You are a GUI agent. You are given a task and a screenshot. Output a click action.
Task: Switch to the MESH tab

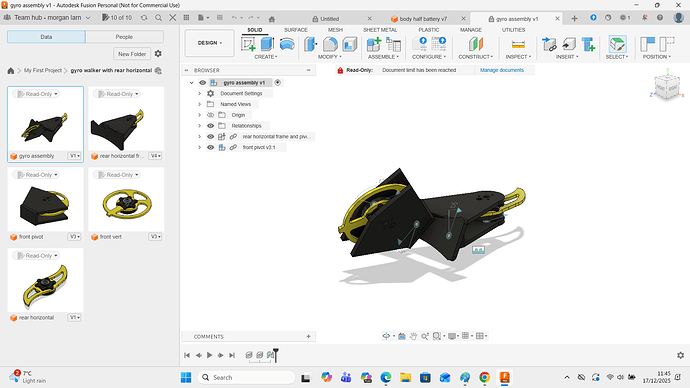tap(335, 30)
